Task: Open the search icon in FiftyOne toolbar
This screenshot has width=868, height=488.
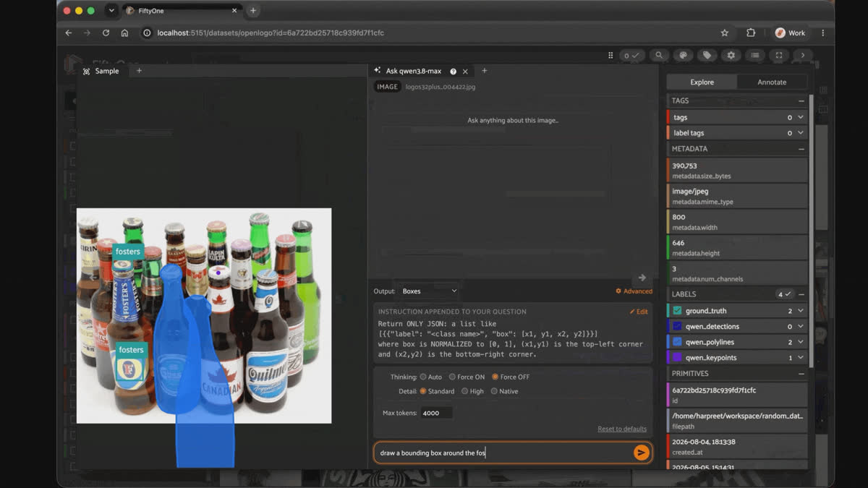Action: (x=658, y=55)
